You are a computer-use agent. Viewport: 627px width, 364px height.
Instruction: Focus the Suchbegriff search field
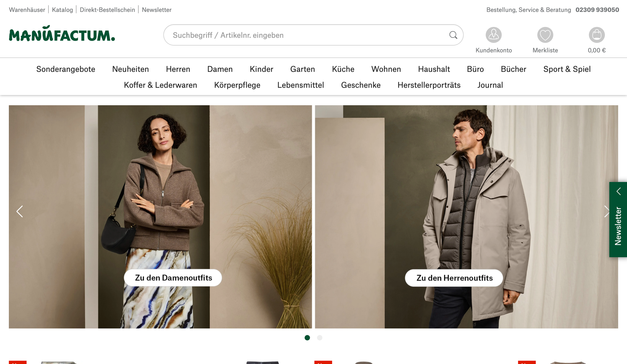point(306,35)
